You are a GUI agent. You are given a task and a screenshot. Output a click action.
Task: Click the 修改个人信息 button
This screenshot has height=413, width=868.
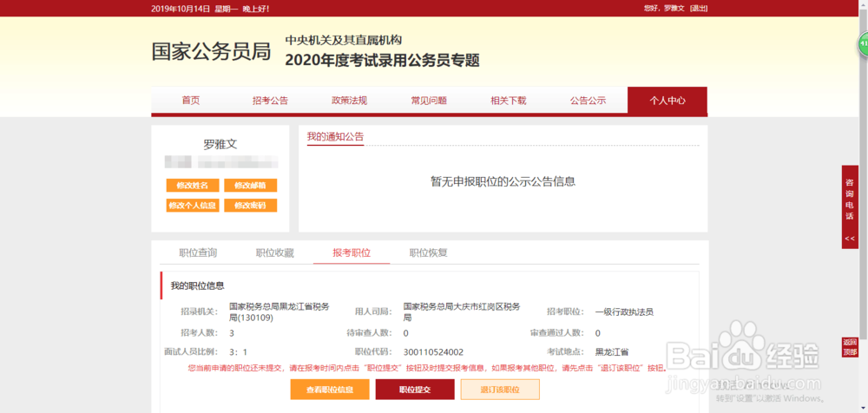(193, 206)
